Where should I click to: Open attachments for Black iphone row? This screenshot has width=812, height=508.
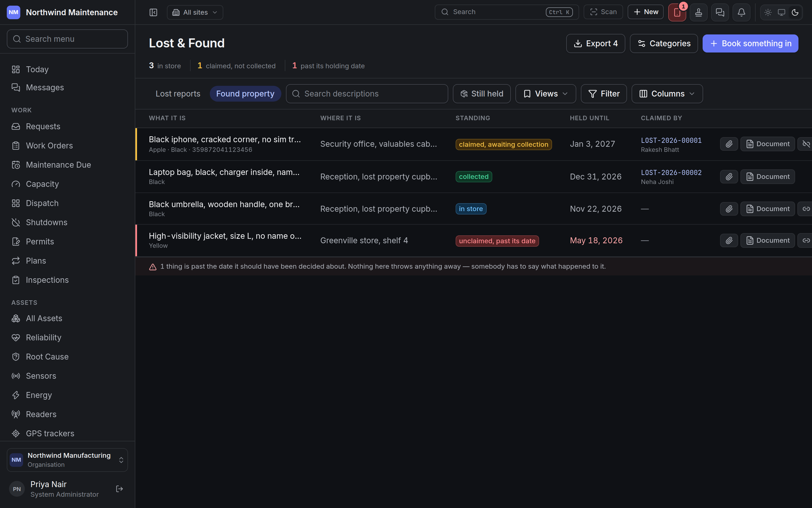pos(729,144)
